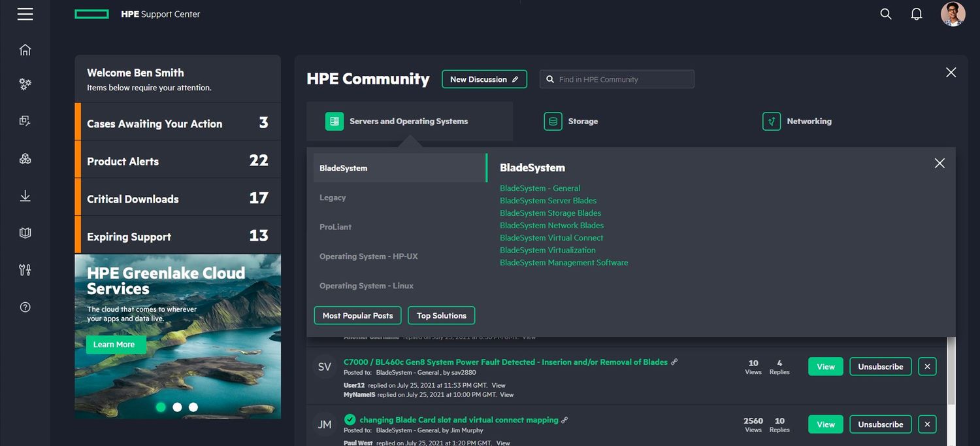The image size is (980, 446).
Task: Open BladeSystem Server Blades link
Action: pyautogui.click(x=548, y=200)
